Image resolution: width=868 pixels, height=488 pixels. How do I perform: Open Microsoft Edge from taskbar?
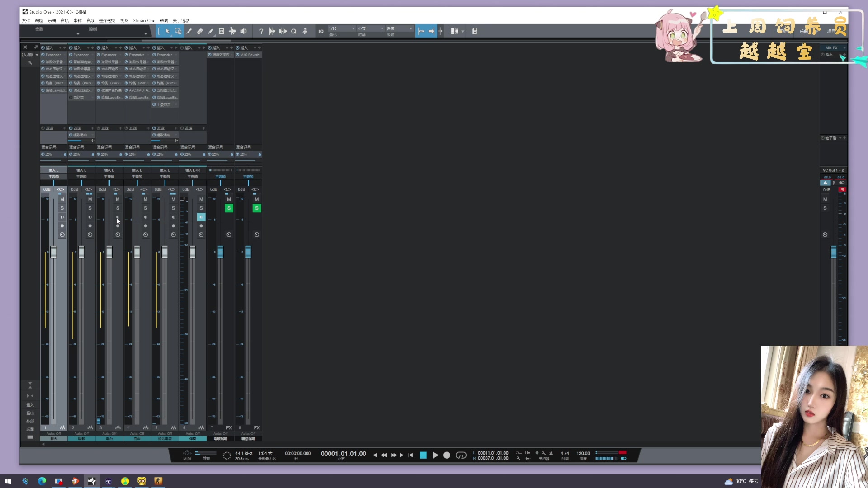42,481
